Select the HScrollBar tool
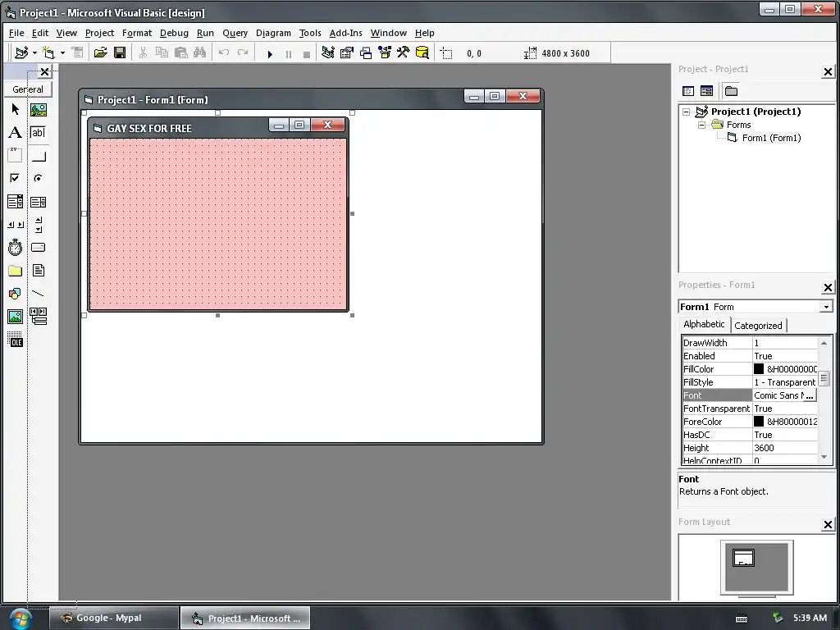The width and height of the screenshot is (840, 630). [x=15, y=225]
